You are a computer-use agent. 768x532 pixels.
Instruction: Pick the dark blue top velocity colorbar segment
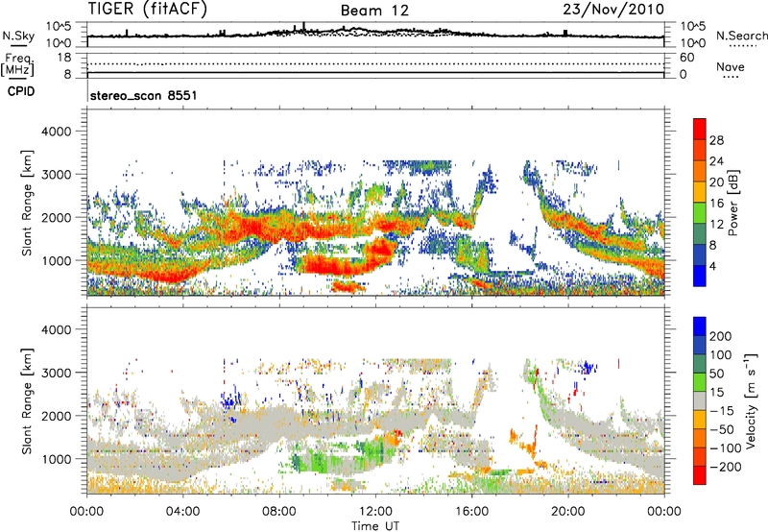click(700, 326)
